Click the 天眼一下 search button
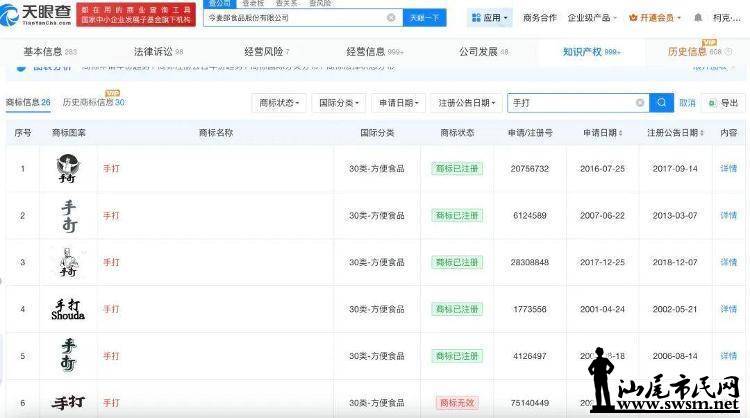This screenshot has height=418, width=750. 425,18
